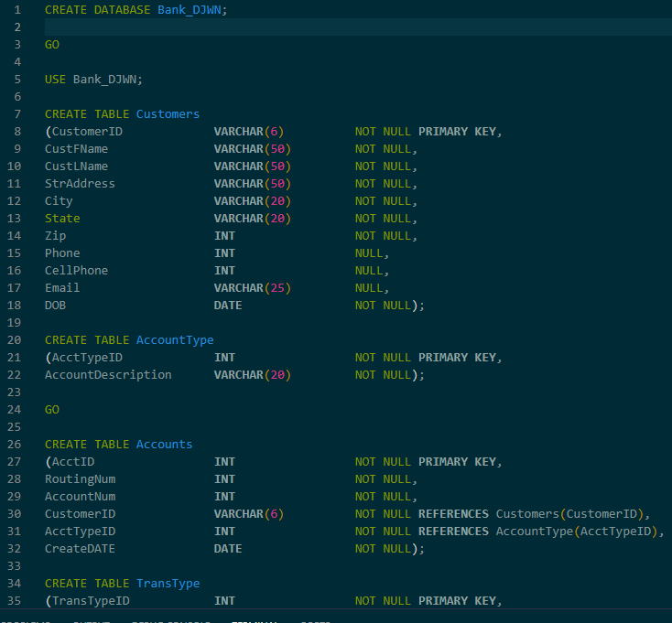Click the City column name
The image size is (672, 623).
click(59, 201)
